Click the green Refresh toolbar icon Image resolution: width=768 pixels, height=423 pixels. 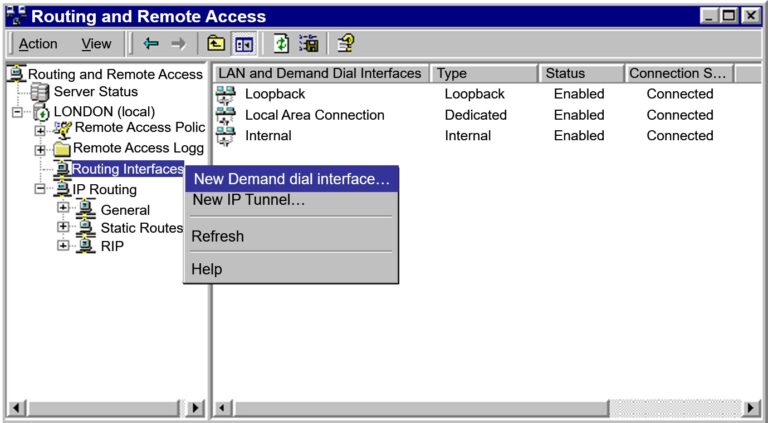[x=281, y=44]
